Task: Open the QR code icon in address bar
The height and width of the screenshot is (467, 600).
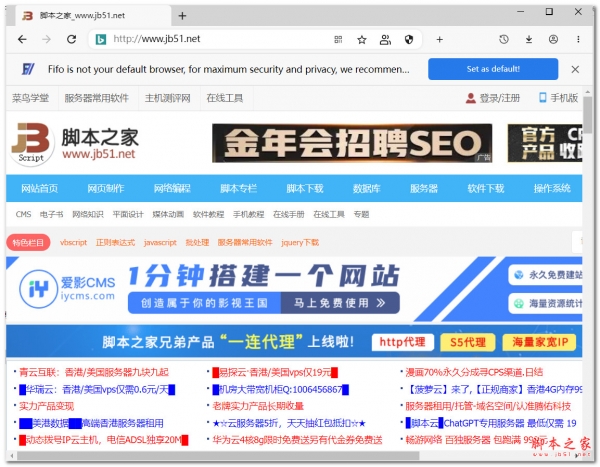Action: point(338,39)
